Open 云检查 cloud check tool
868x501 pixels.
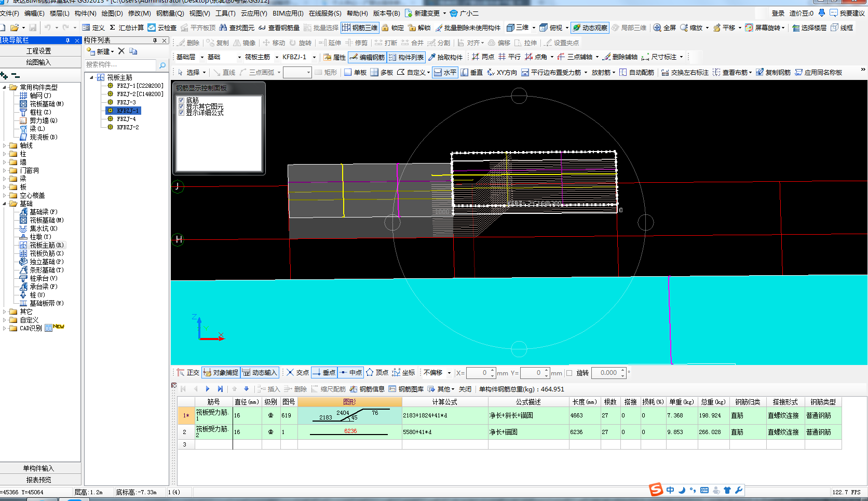click(162, 28)
